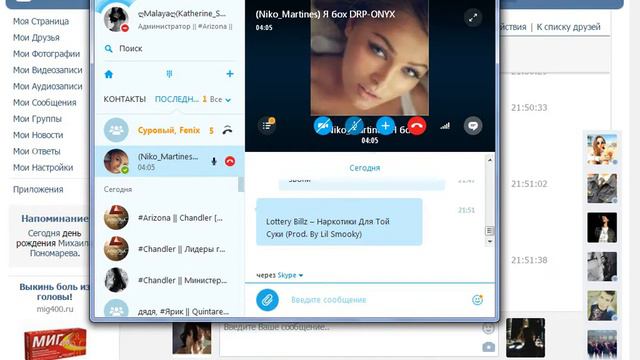This screenshot has height=360, width=640.
Task: Click К списку друзей link
Action: tap(569, 27)
